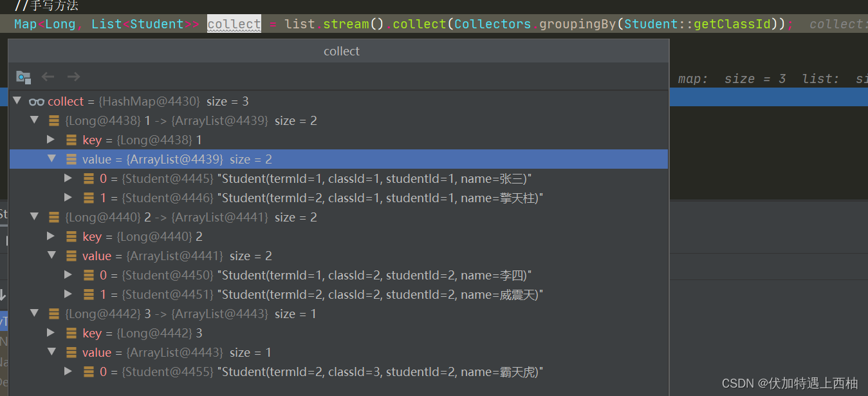
Task: Click the forward arrow in collect popup
Action: 73,77
